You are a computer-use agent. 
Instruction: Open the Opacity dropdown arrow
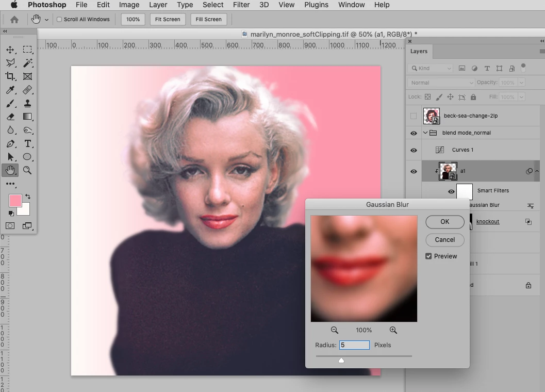(x=521, y=83)
